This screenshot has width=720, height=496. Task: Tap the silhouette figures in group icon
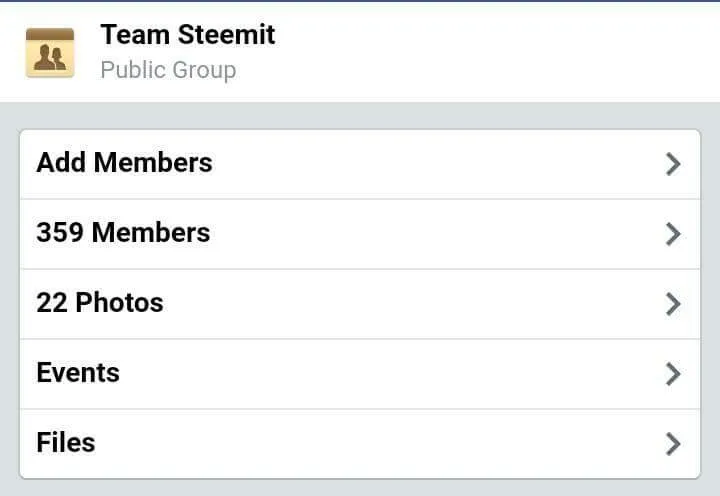pyautogui.click(x=50, y=57)
